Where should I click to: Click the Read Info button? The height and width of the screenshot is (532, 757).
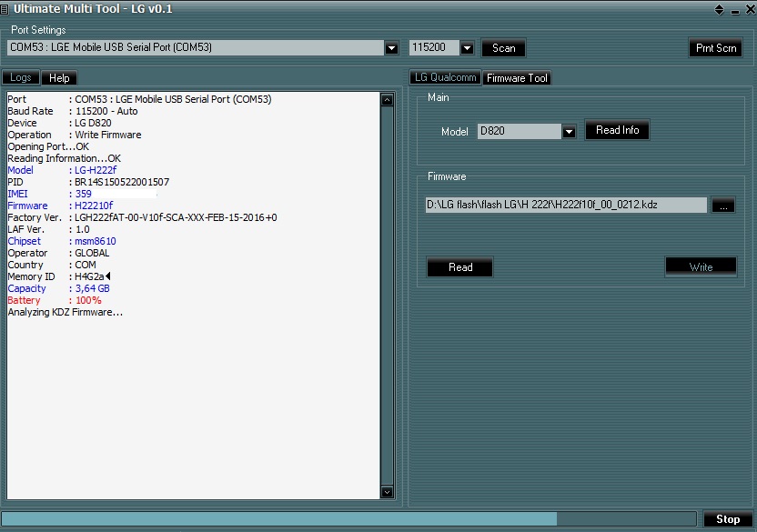click(x=617, y=130)
